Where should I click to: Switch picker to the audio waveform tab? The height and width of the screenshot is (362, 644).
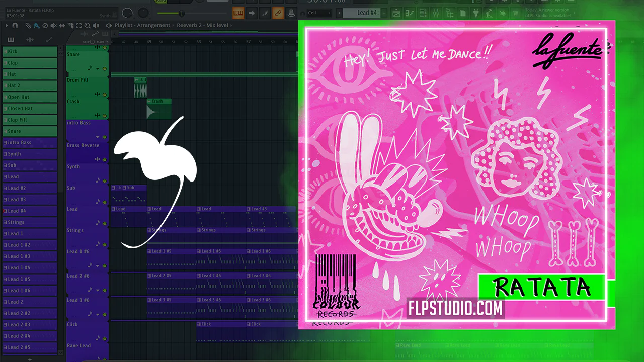(x=30, y=40)
